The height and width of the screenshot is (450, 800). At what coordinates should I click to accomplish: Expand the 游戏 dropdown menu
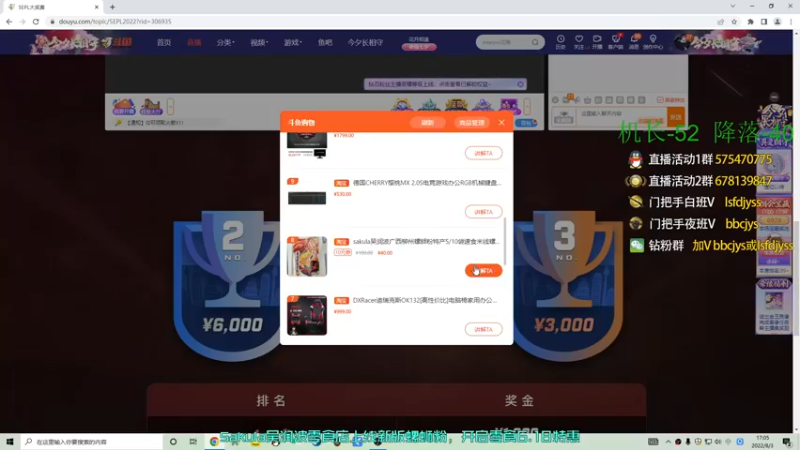(292, 42)
